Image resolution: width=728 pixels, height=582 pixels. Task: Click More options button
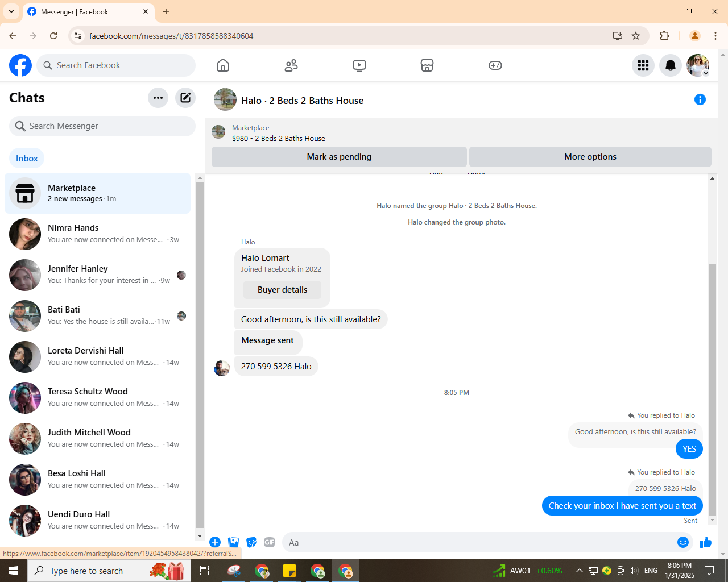click(590, 157)
